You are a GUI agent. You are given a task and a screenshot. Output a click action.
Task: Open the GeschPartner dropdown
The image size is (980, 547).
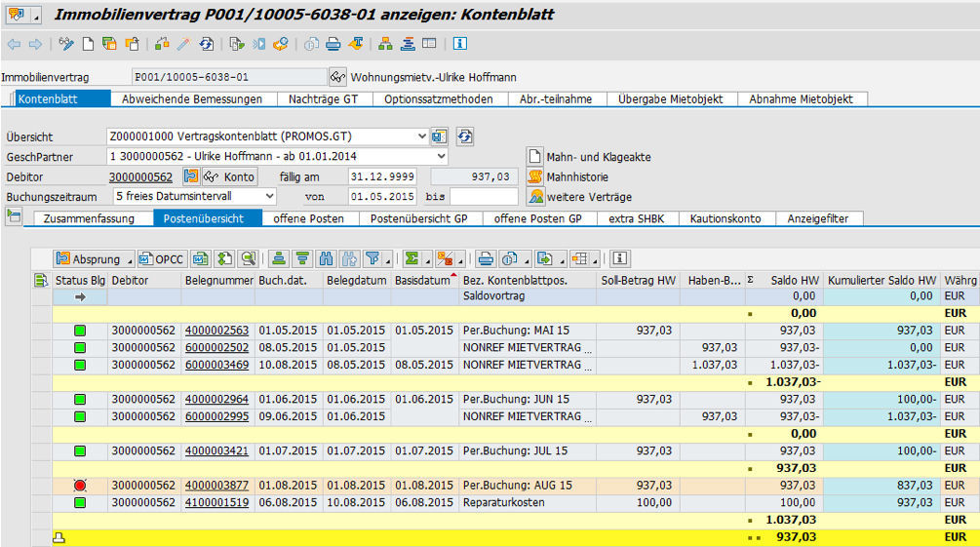[441, 156]
